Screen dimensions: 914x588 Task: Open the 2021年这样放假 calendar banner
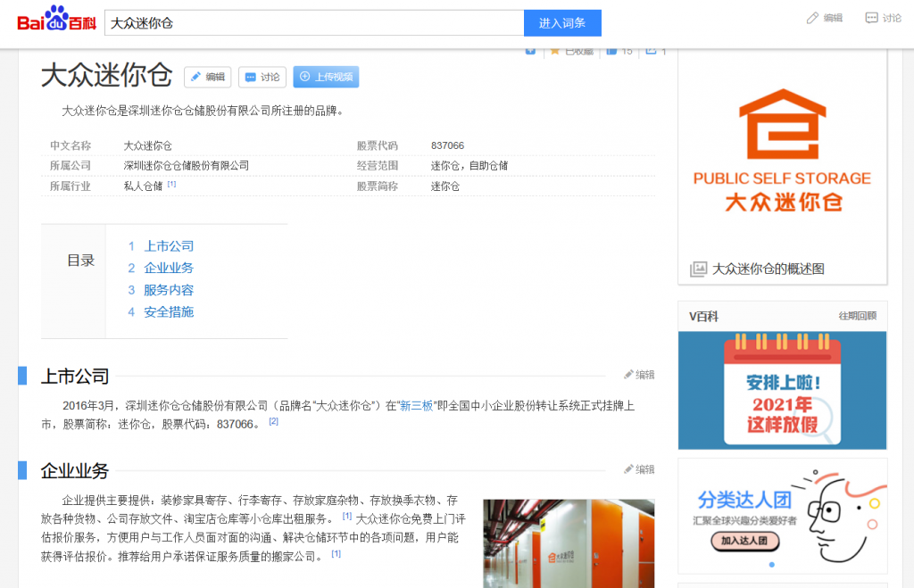click(x=782, y=391)
